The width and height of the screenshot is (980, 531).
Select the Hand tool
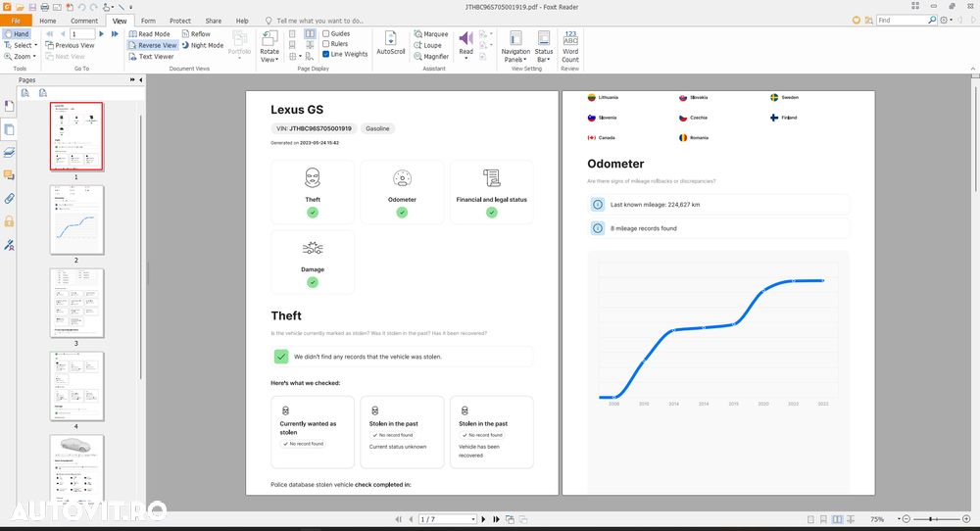17,33
